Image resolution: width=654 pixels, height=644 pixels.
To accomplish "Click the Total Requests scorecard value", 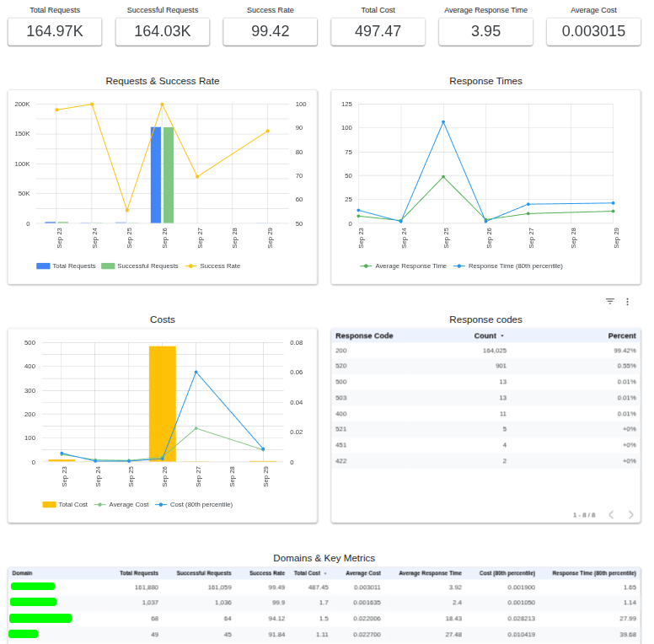I will (x=55, y=31).
